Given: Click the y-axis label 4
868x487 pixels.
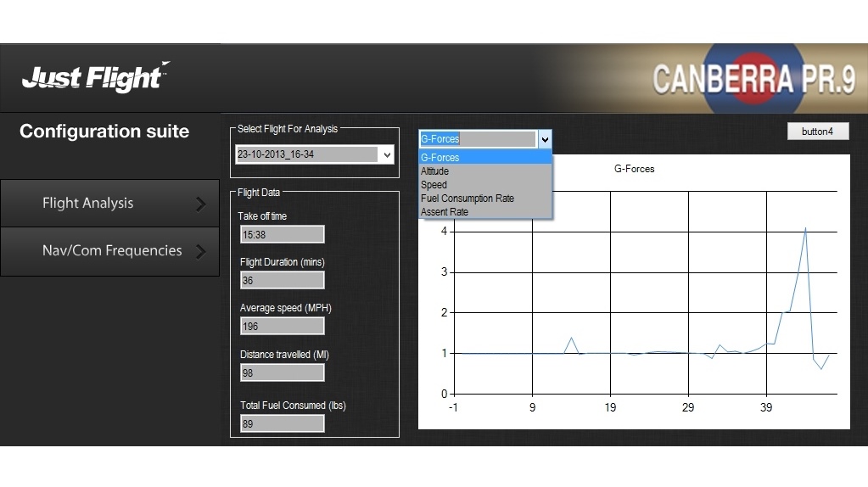Looking at the screenshot, I should [x=444, y=232].
